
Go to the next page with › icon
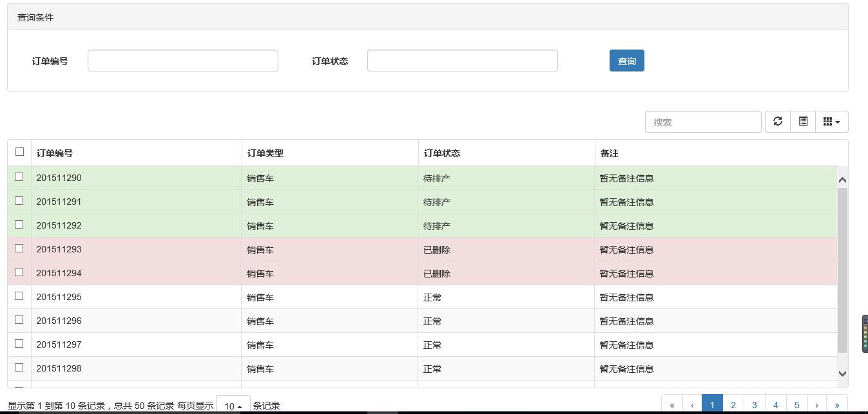pos(816,404)
